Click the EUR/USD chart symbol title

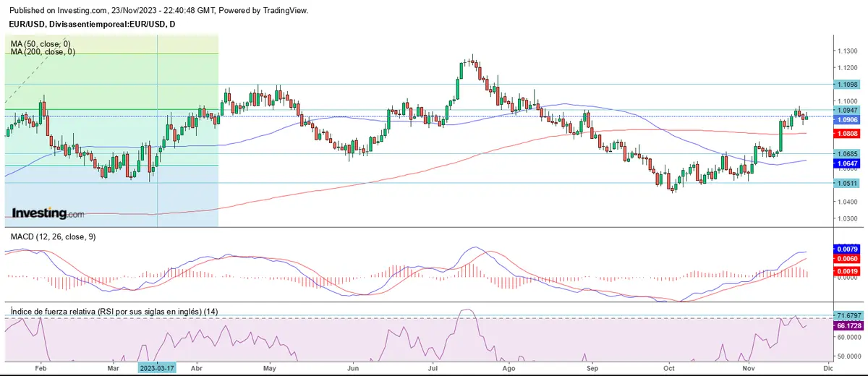click(90, 25)
